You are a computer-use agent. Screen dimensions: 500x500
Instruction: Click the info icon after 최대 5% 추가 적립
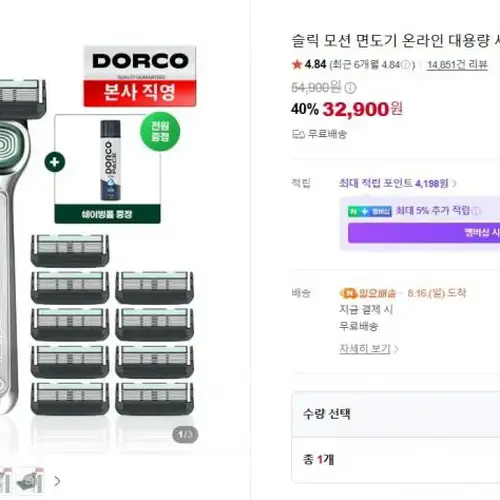click(x=476, y=211)
